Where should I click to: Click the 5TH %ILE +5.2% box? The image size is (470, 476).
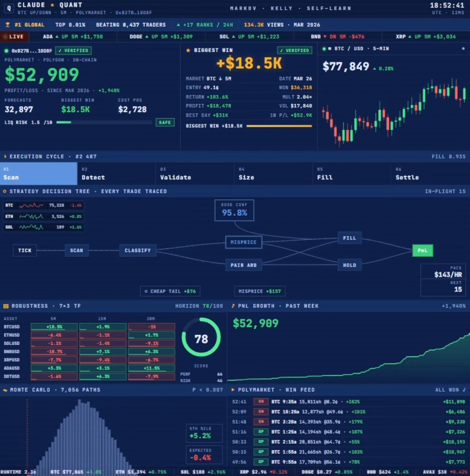coord(204,433)
